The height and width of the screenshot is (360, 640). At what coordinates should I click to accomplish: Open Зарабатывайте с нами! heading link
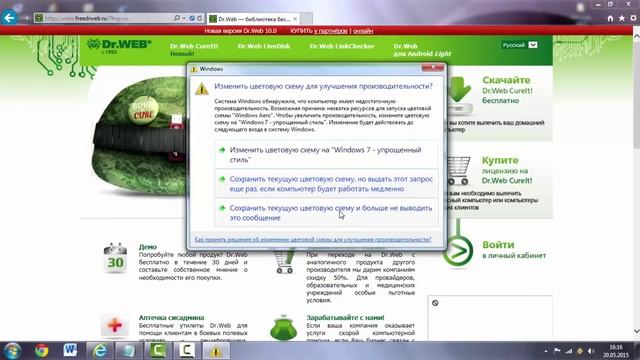pyautogui.click(x=345, y=318)
